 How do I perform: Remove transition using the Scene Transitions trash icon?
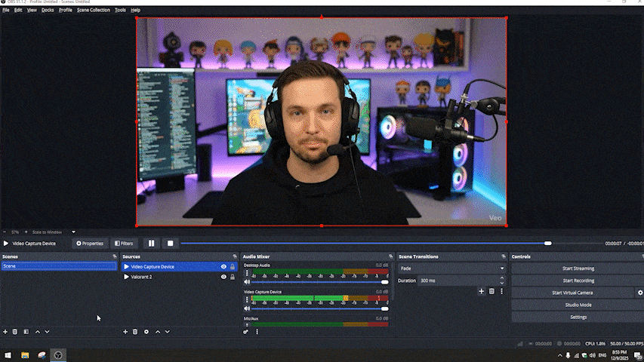click(491, 291)
